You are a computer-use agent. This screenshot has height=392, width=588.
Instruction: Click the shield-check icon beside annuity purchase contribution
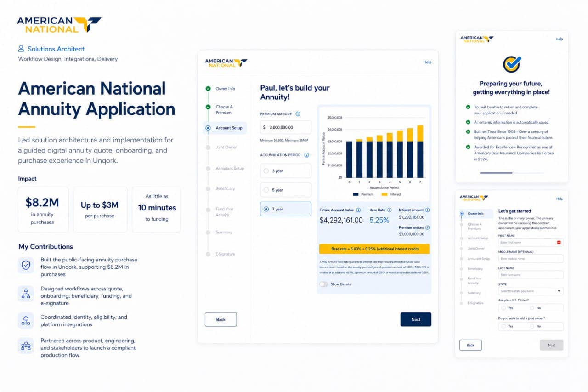26,266
